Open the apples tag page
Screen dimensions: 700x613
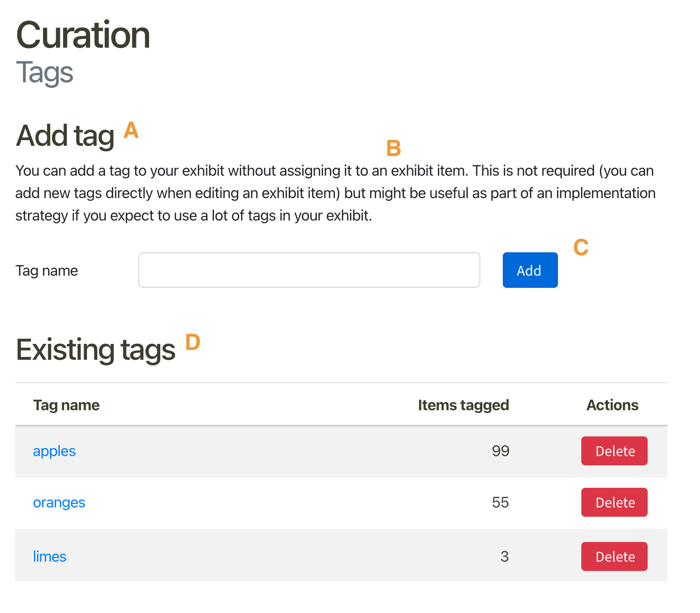[x=54, y=451]
